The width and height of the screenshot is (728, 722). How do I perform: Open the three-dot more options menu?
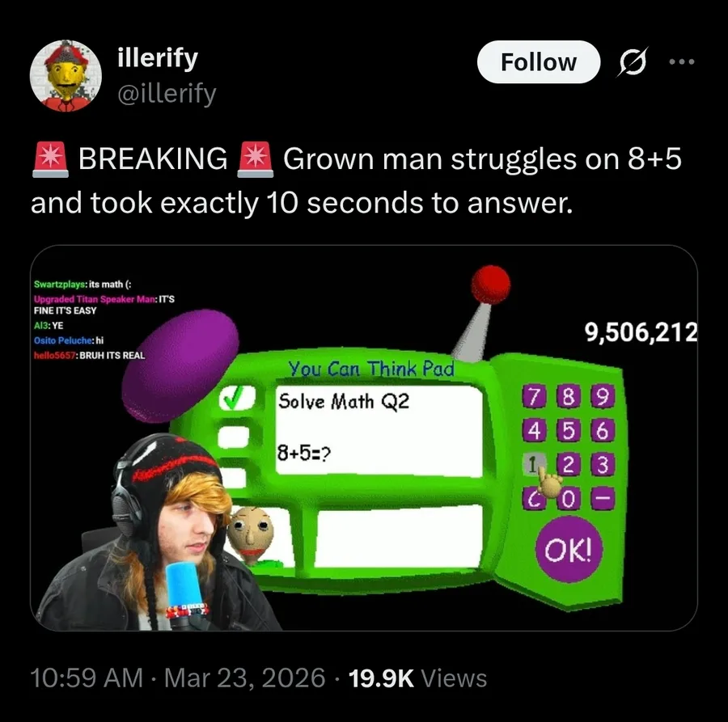pos(682,61)
